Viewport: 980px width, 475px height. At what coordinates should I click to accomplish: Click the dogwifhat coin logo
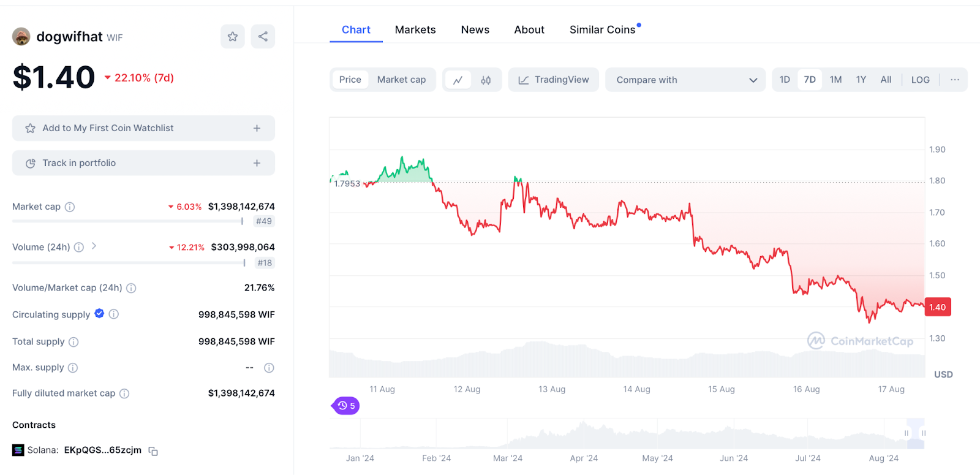(x=21, y=37)
